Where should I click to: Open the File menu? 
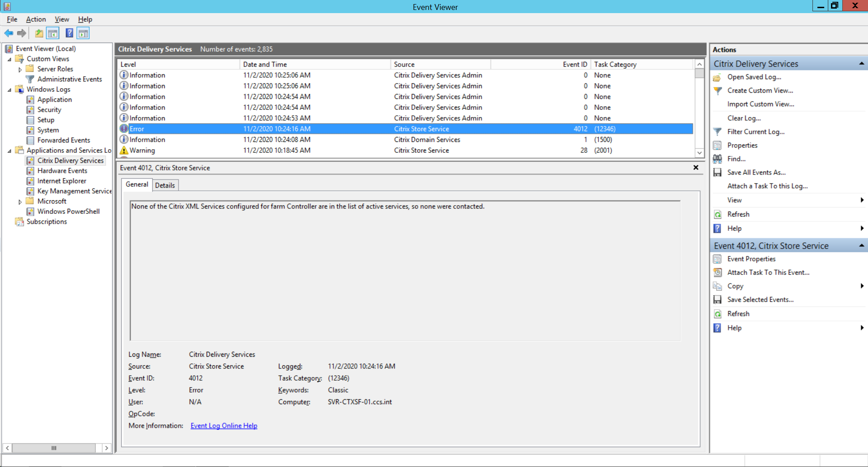pyautogui.click(x=12, y=19)
